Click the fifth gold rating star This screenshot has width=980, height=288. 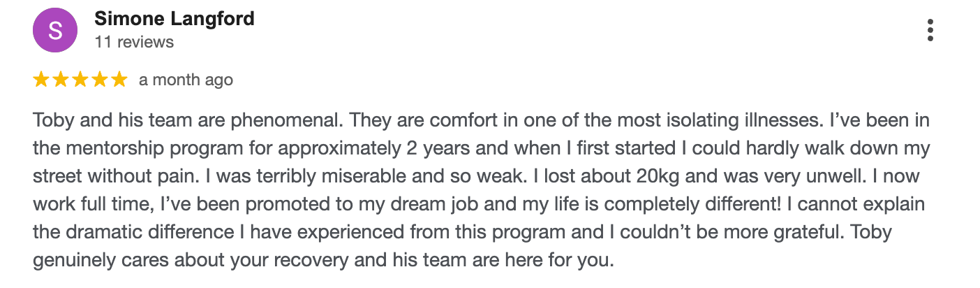tap(119, 80)
